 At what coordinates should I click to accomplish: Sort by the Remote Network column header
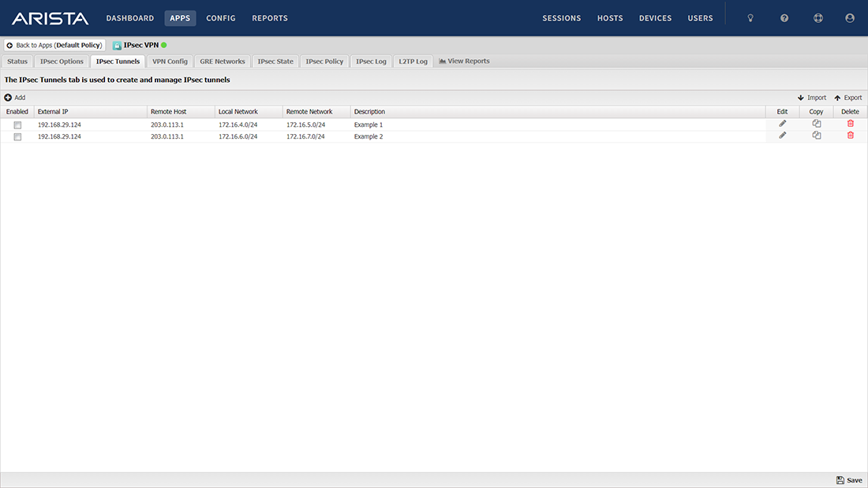pos(316,112)
